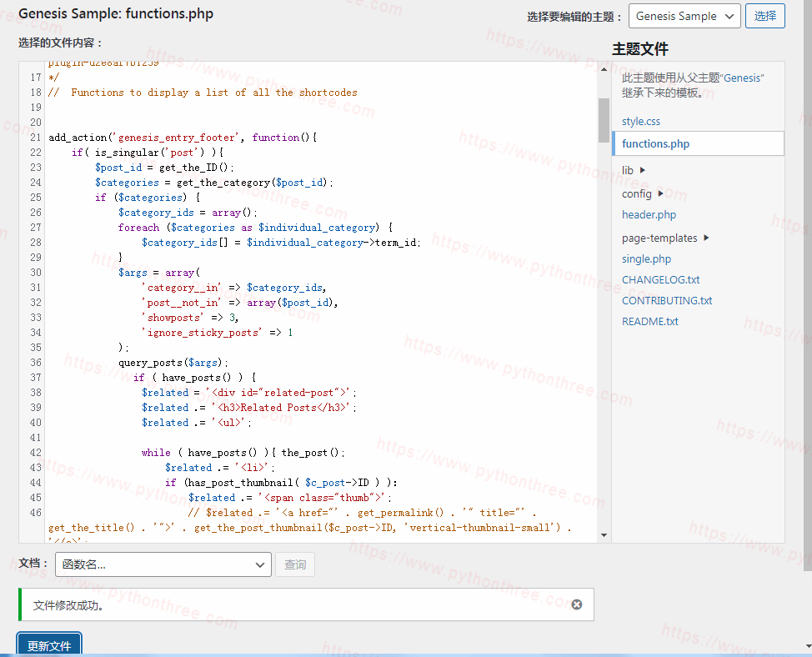The width and height of the screenshot is (812, 657).
Task: Open single.php theme file
Action: click(646, 258)
